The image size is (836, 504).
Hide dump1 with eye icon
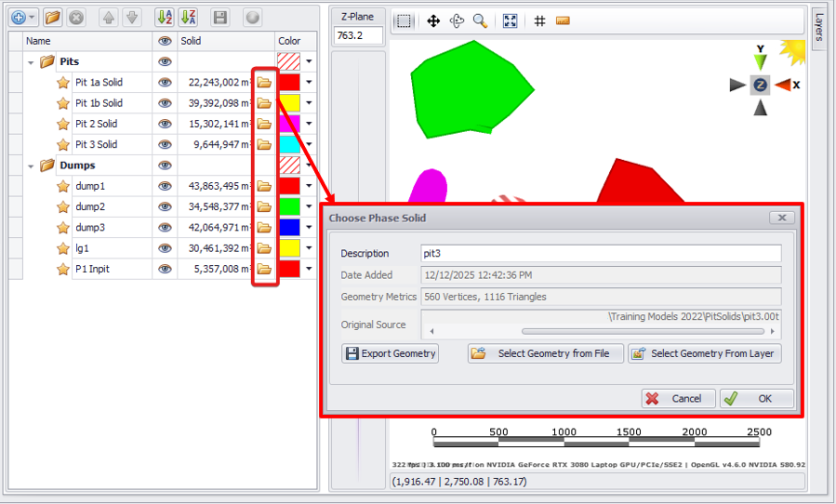pyautogui.click(x=166, y=186)
